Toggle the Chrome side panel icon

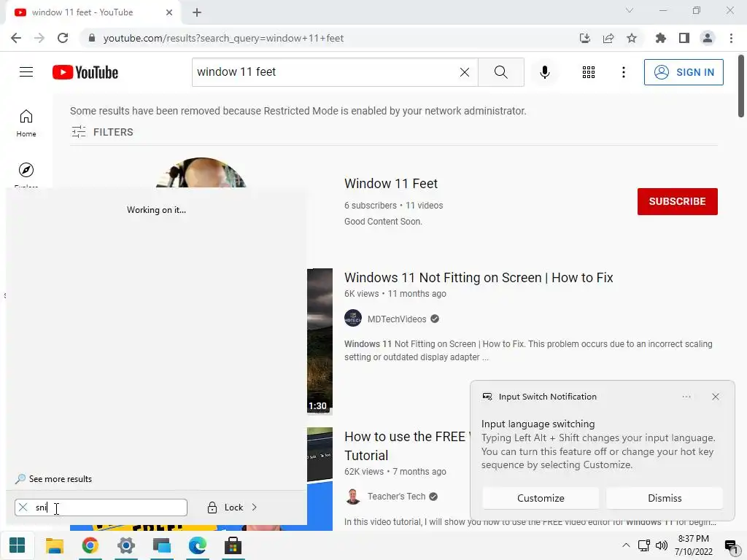[684, 38]
